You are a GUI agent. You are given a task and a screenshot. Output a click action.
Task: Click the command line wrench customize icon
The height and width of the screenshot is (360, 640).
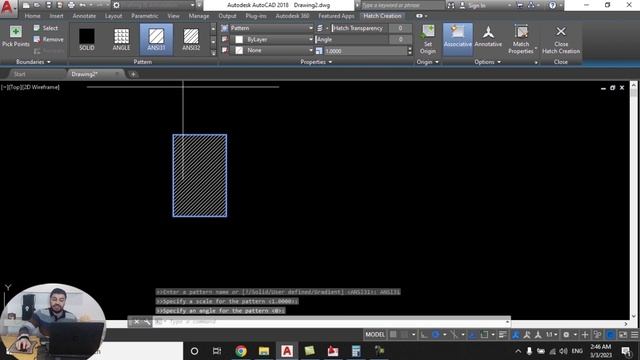tap(147, 322)
